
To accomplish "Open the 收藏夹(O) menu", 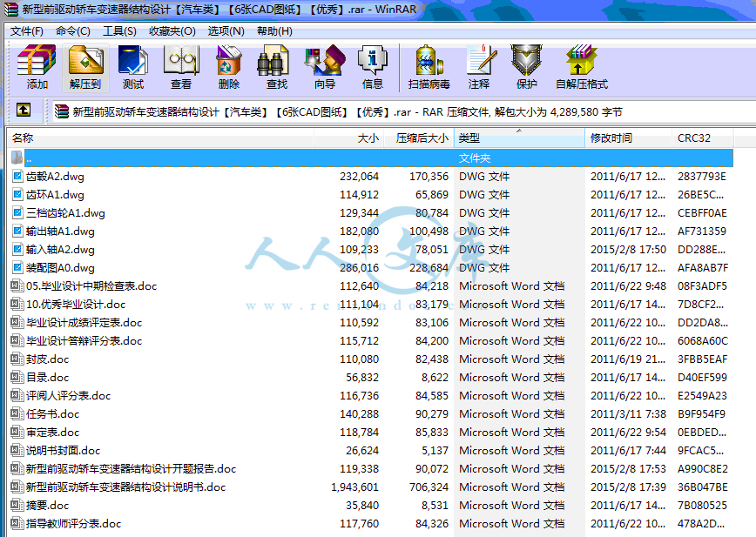I will click(172, 31).
